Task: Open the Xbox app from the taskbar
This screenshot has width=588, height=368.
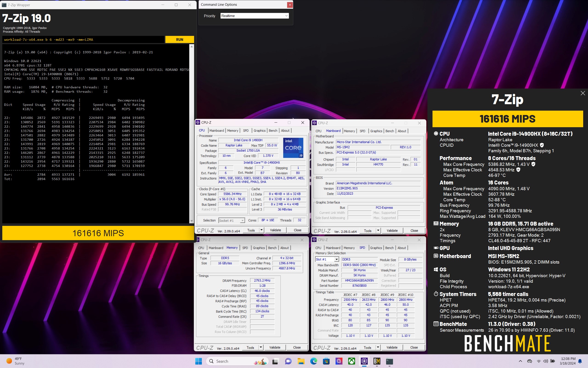Action: coord(351,361)
